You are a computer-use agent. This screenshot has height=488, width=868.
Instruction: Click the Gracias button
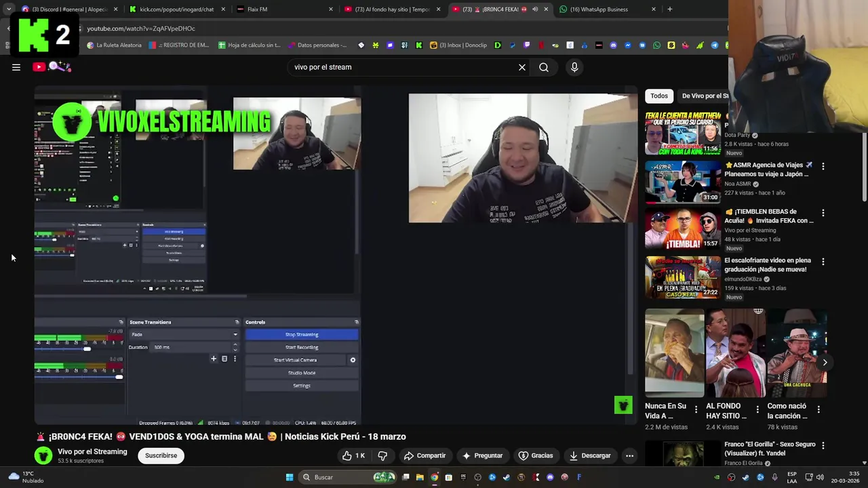(x=536, y=455)
